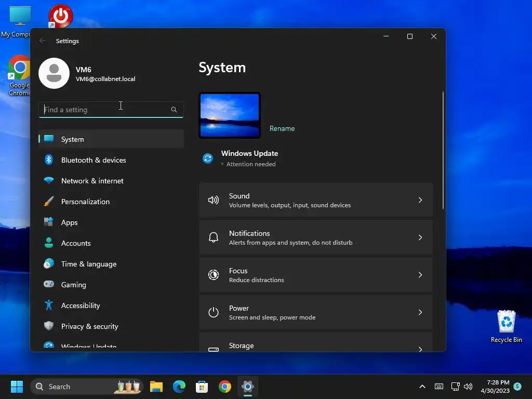Click the System sidebar icon
This screenshot has width=532, height=399.
click(49, 139)
